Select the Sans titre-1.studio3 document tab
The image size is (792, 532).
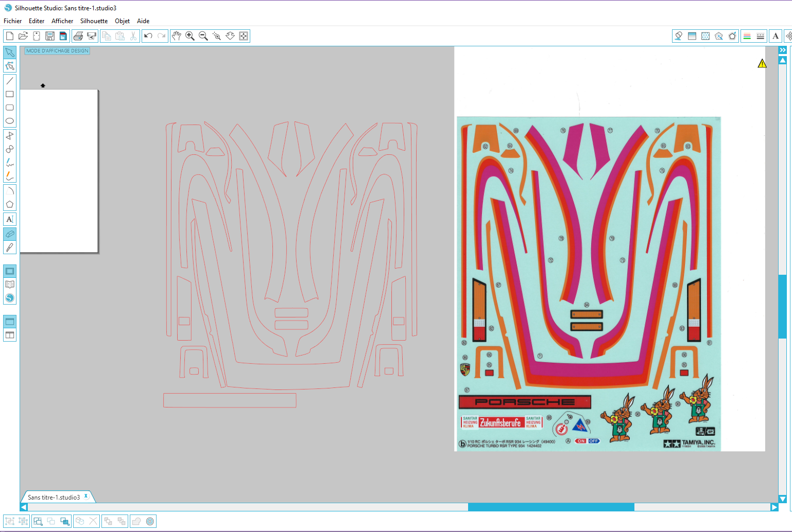[x=54, y=498]
